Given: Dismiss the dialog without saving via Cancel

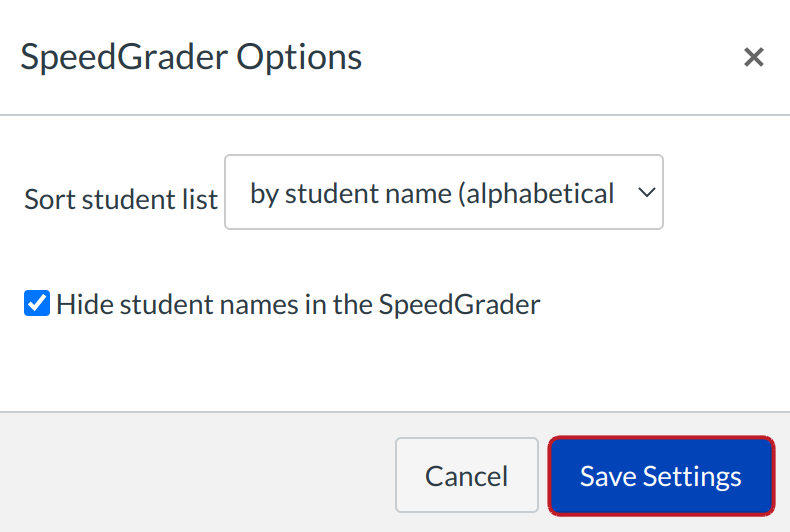Looking at the screenshot, I should pos(466,475).
